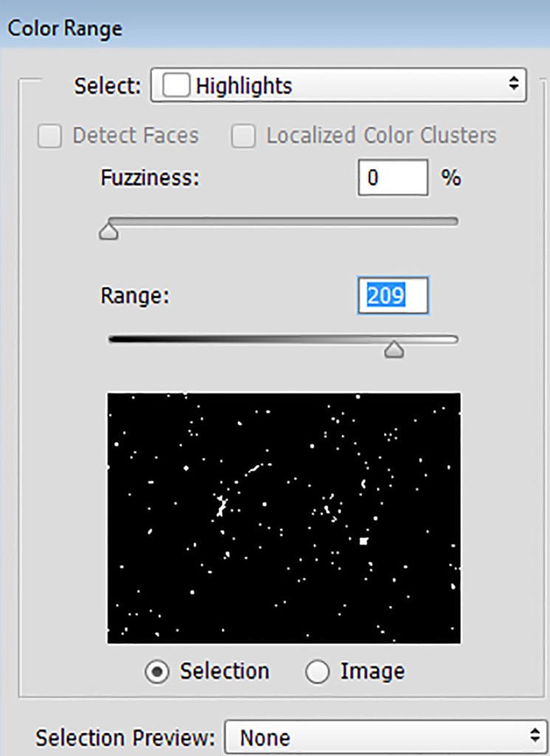The image size is (550, 756).
Task: Click the Fuzziness label text
Action: (x=150, y=178)
